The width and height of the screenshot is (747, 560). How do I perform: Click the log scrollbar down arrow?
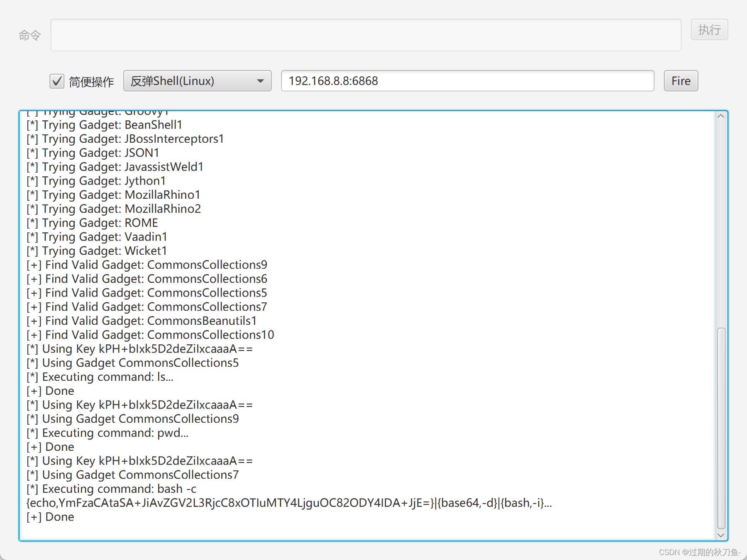pyautogui.click(x=721, y=535)
